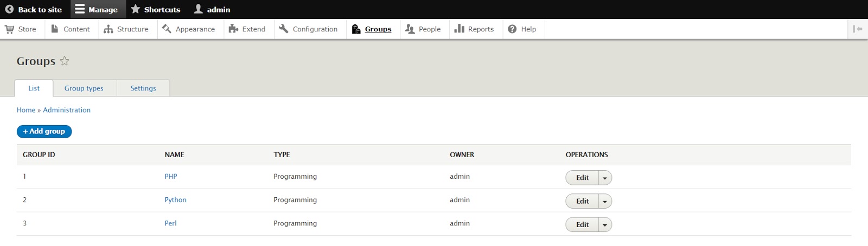The width and height of the screenshot is (868, 246).
Task: Expand operations dropdown for the PHP group
Action: 605,178
